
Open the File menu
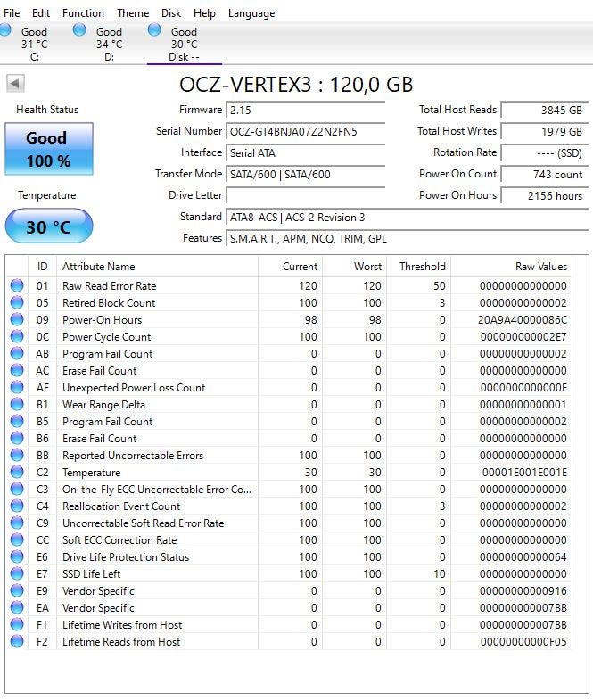pyautogui.click(x=12, y=13)
